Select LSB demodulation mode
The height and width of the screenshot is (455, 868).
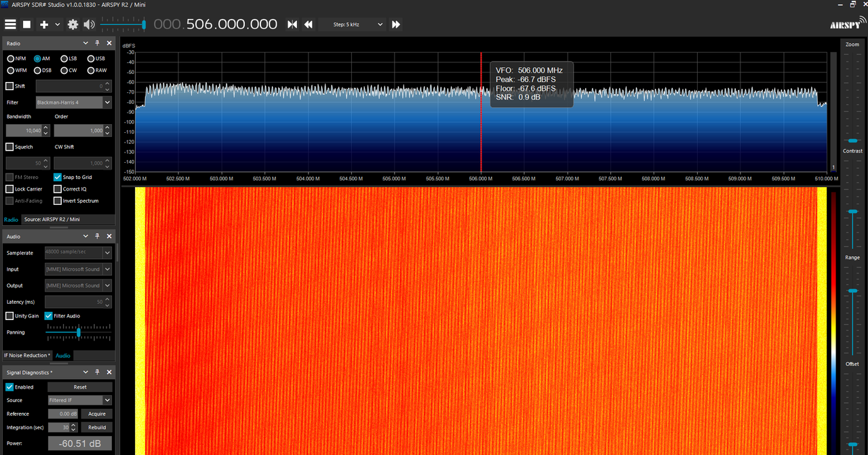coord(68,58)
